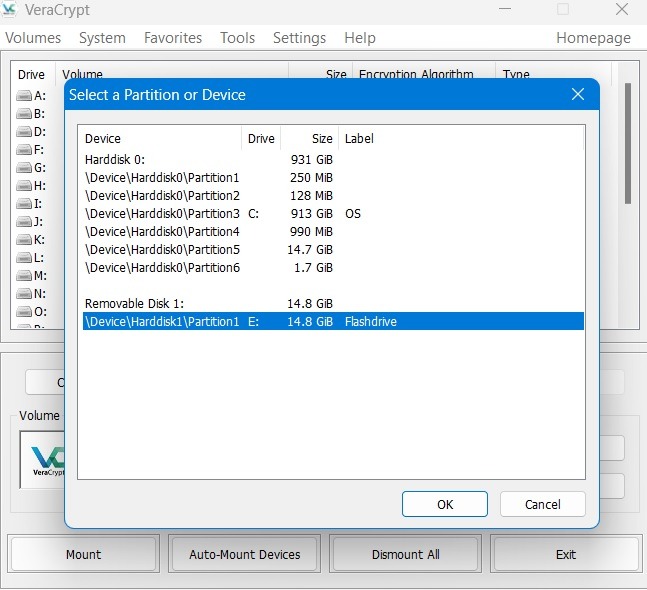Open the System menu
647x590 pixels.
[x=102, y=38]
